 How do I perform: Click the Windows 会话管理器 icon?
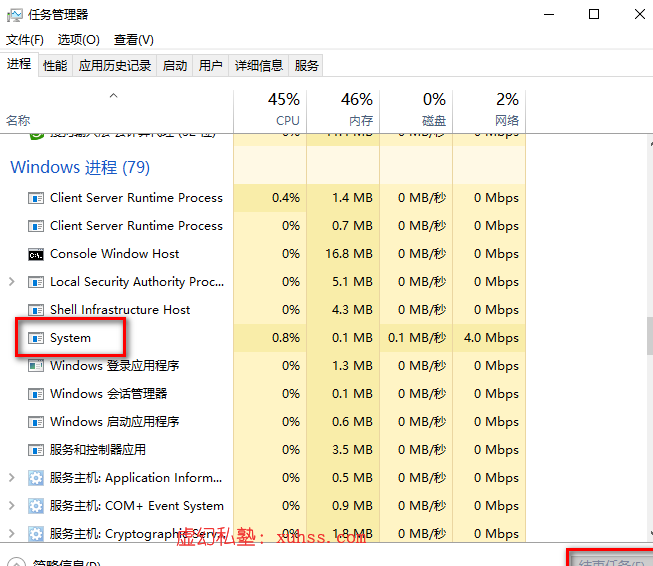click(36, 394)
